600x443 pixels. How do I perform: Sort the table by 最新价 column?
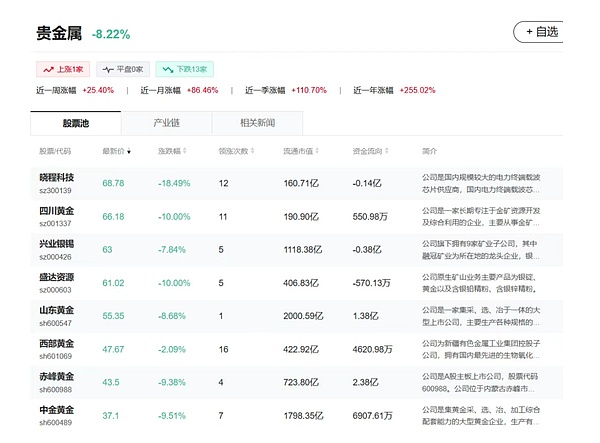click(115, 151)
